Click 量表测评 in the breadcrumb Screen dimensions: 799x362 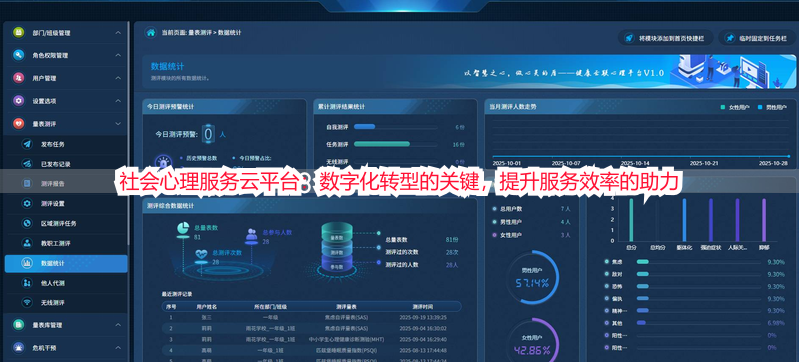click(199, 33)
